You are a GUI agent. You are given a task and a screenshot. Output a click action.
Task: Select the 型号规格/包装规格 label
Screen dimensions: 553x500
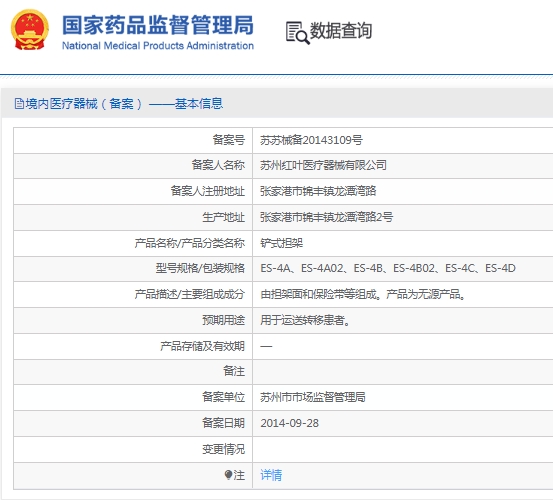tap(200, 268)
